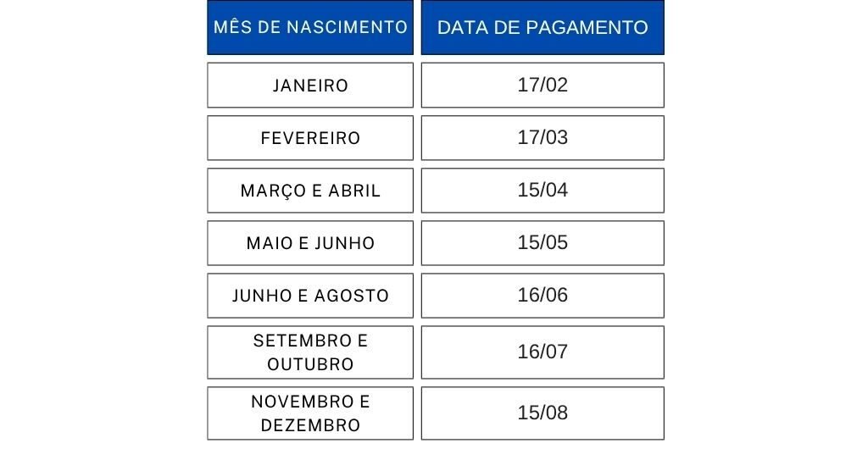Click the 17/03 payment date

pyautogui.click(x=542, y=138)
